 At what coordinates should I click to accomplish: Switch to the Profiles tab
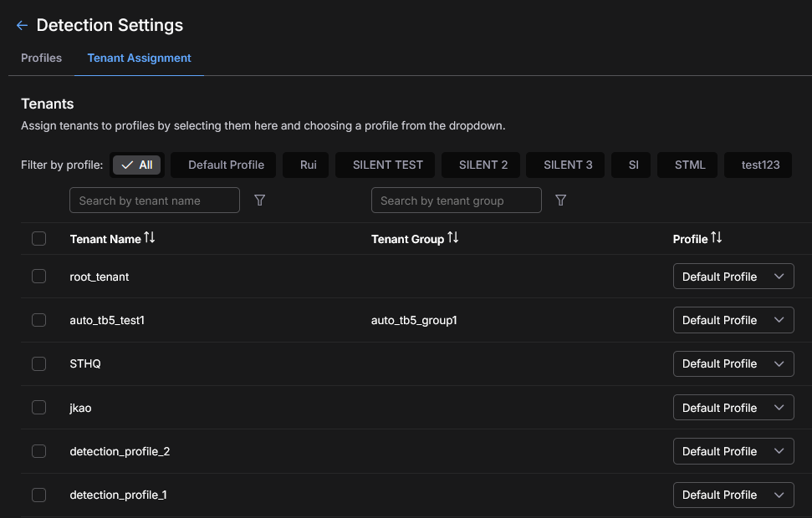(41, 58)
